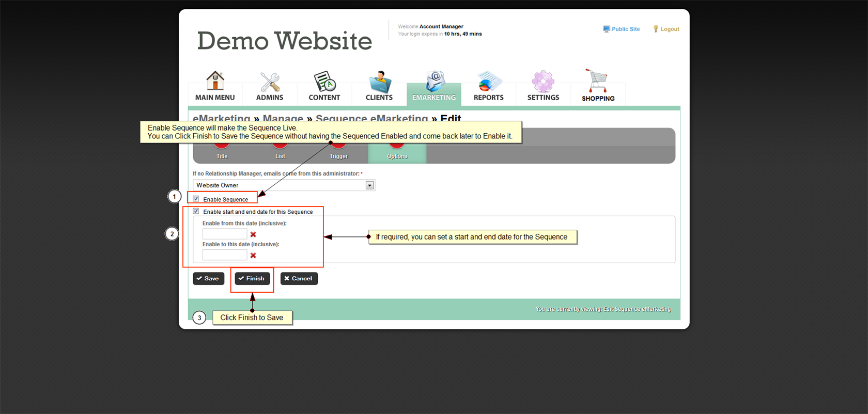Click the Logout link

pos(669,29)
